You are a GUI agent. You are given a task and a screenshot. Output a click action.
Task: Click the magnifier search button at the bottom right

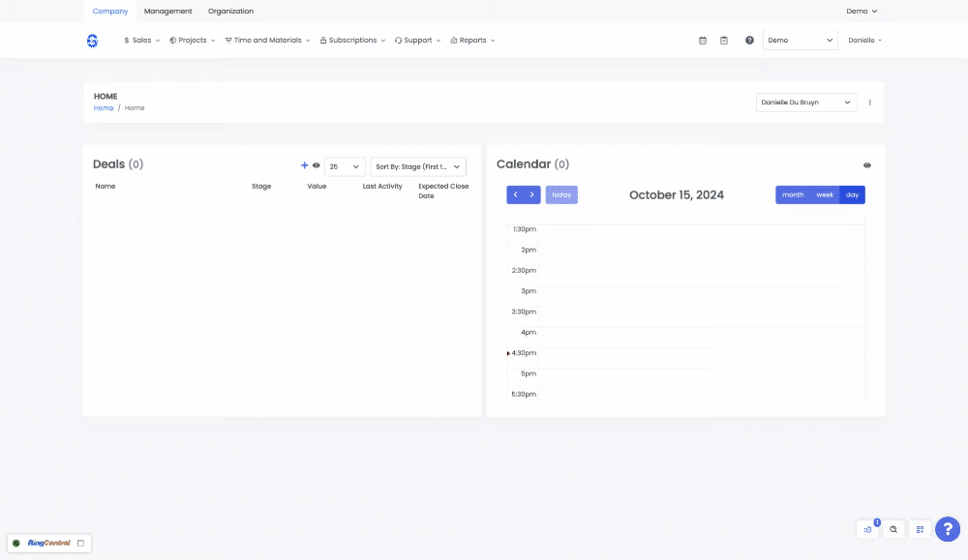pos(893,529)
